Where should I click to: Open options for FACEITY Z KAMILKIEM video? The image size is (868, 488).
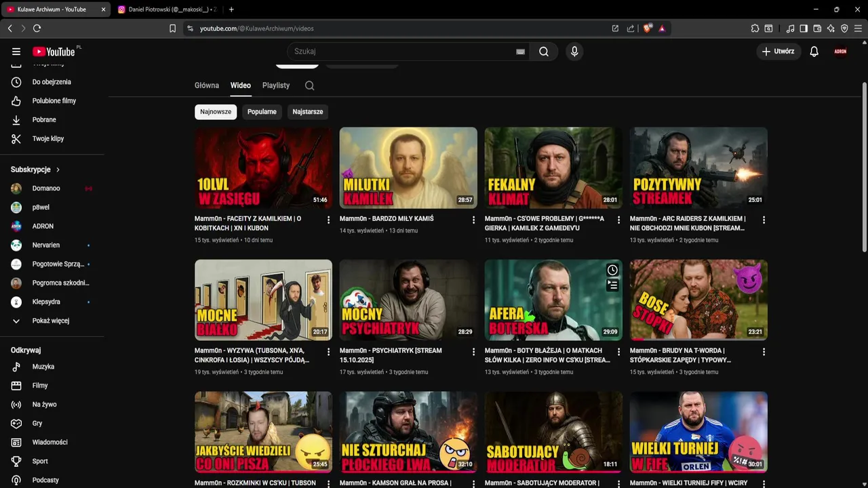click(x=329, y=220)
